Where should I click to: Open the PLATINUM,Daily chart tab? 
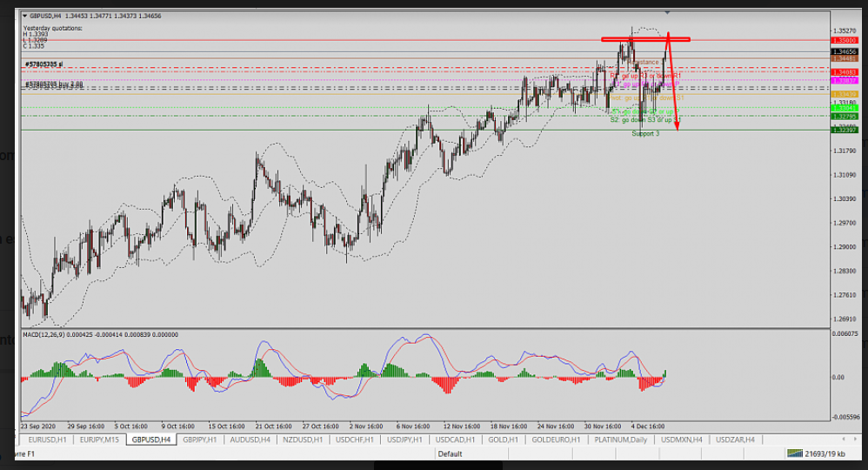(622, 440)
